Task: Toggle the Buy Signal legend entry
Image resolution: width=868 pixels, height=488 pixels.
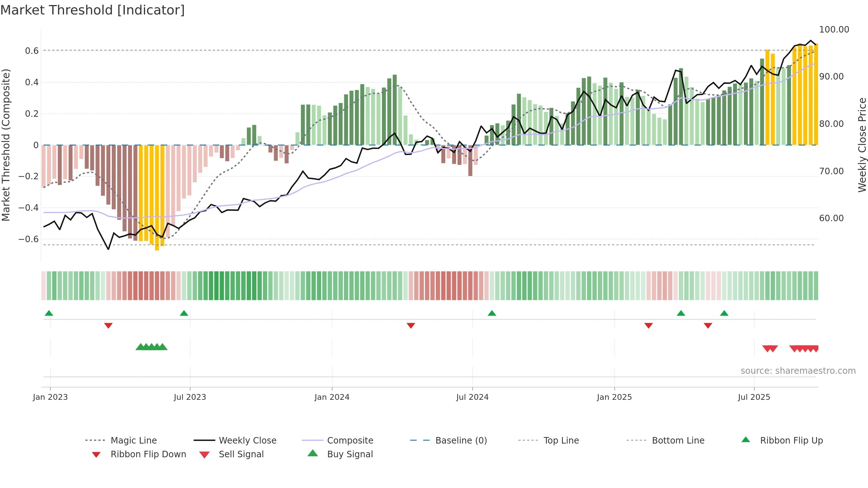Action: (340, 454)
